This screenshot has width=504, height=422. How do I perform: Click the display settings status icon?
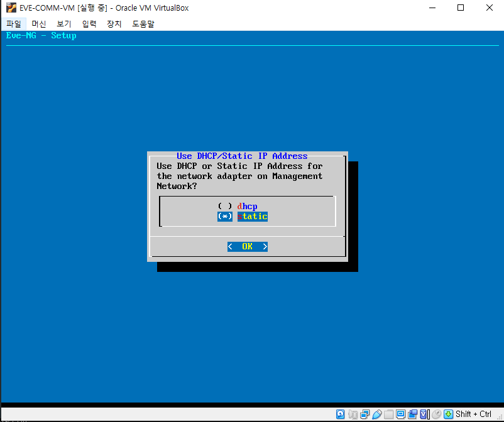tap(400, 414)
